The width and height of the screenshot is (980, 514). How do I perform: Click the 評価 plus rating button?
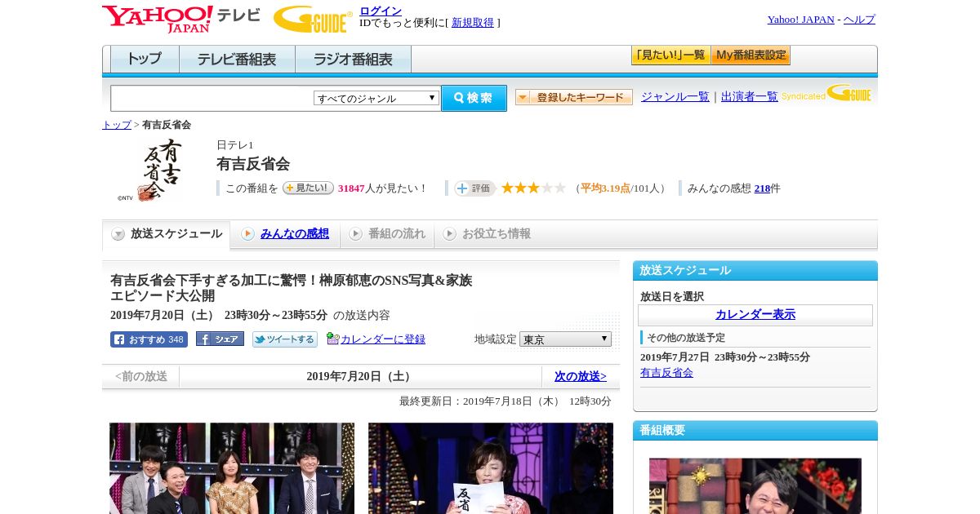point(474,188)
